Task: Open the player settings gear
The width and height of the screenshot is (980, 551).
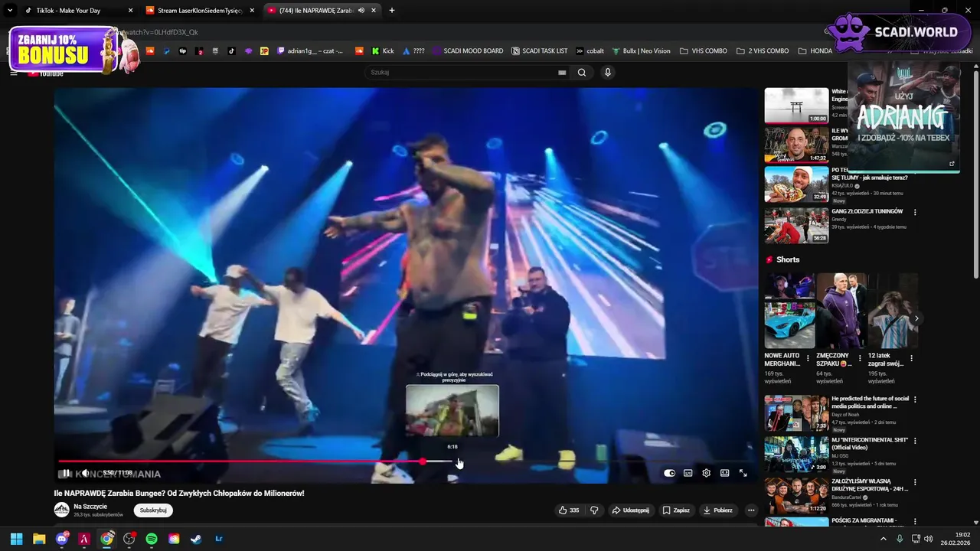Action: (x=706, y=473)
